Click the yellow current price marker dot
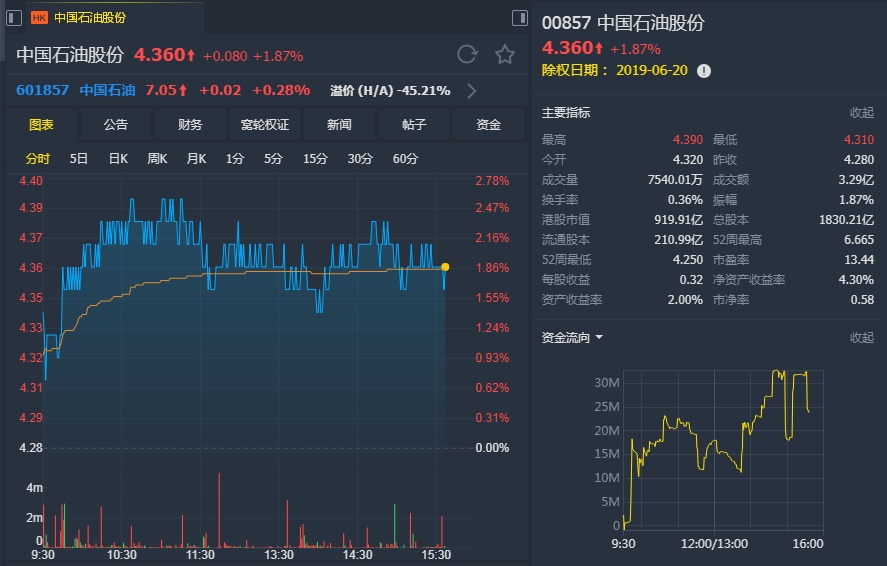 coord(445,267)
